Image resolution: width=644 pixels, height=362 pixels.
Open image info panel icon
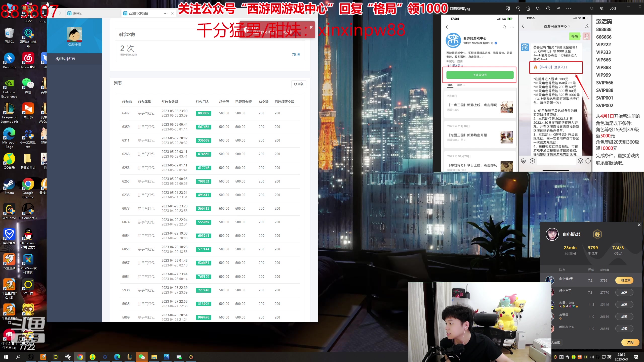tap(548, 9)
